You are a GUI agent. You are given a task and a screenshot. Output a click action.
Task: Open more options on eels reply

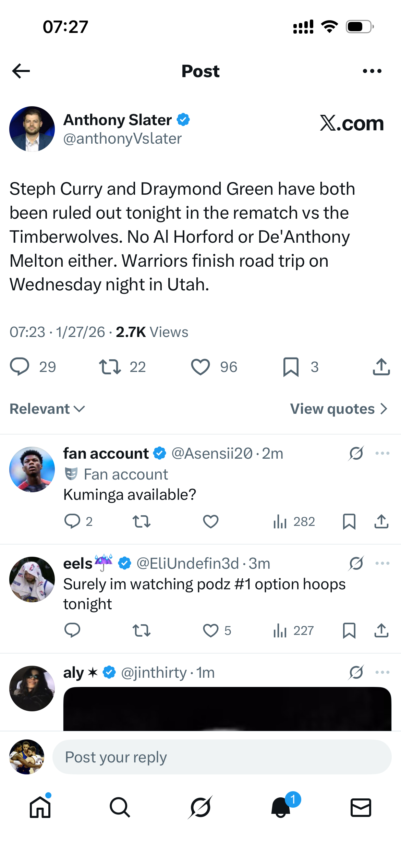[x=382, y=563]
